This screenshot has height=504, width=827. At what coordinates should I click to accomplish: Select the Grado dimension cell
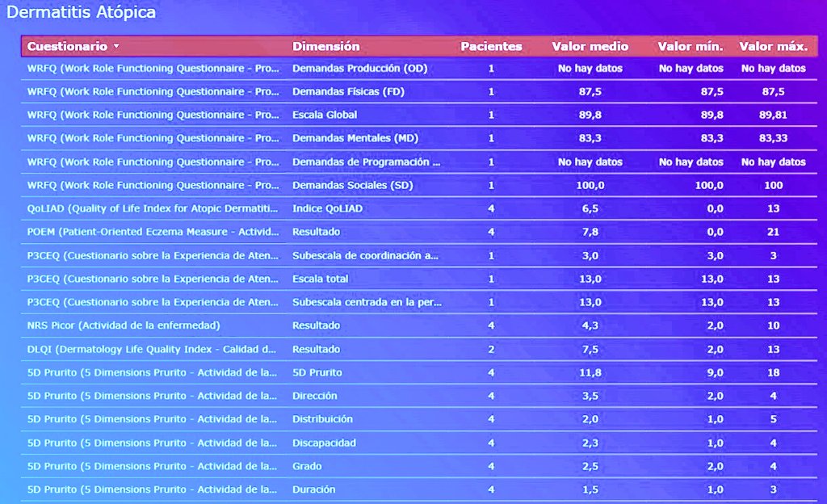point(307,466)
